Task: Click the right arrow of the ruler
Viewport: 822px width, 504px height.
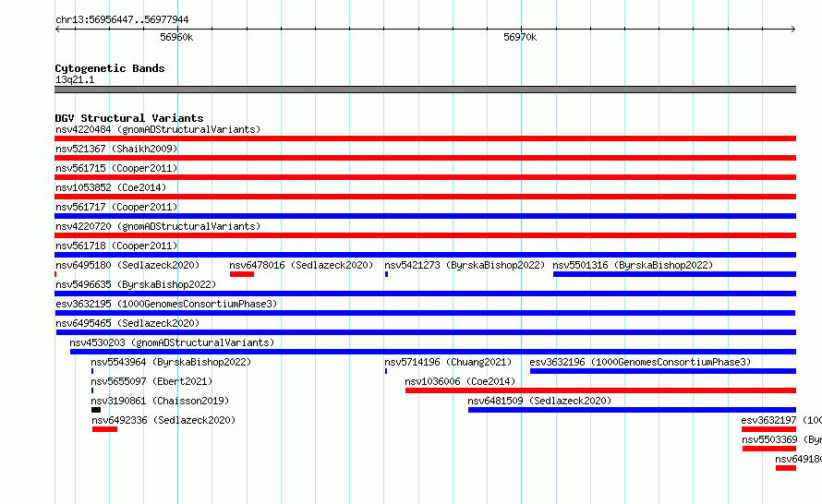Action: tap(793, 29)
